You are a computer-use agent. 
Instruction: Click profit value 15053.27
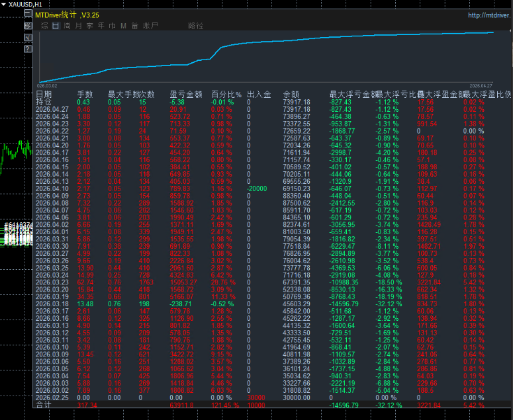tap(183, 282)
